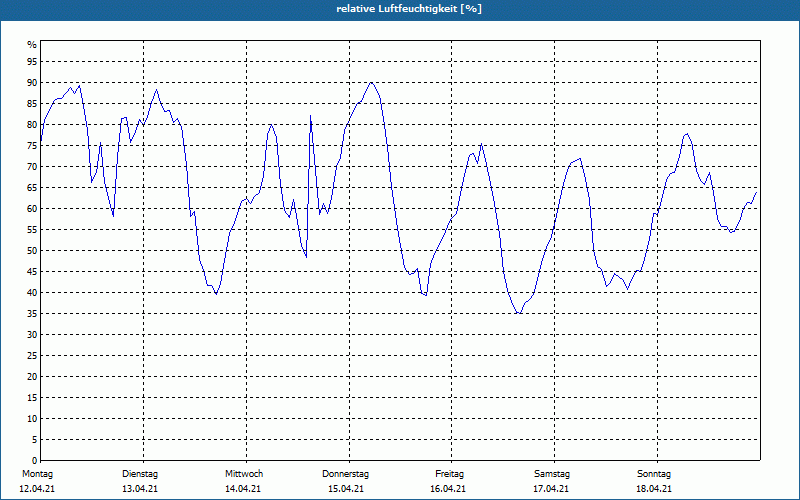The image size is (800, 500).
Task: Click the 55 y-axis value
Action: 32,230
